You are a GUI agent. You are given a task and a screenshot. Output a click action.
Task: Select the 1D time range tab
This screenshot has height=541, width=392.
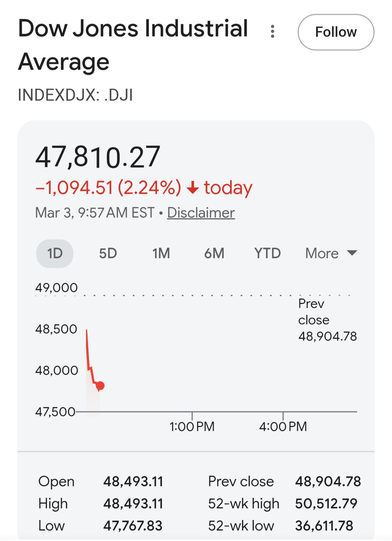[x=55, y=253]
